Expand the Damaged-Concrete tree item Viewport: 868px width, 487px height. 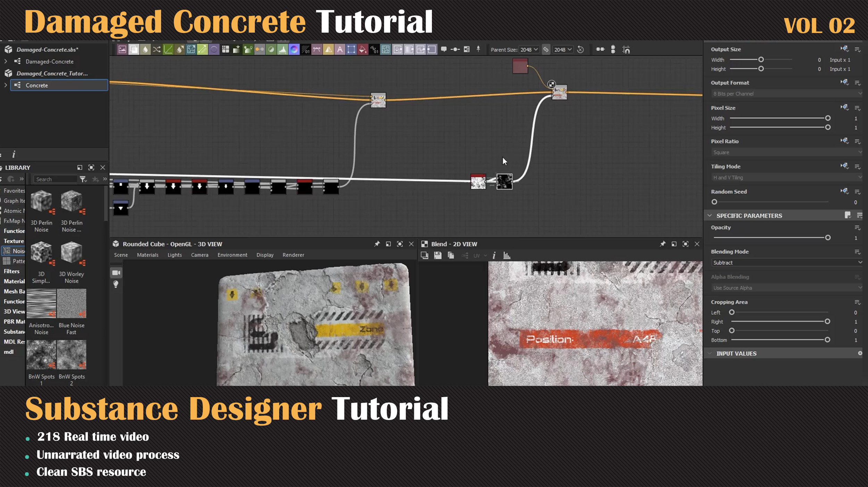tap(6, 61)
